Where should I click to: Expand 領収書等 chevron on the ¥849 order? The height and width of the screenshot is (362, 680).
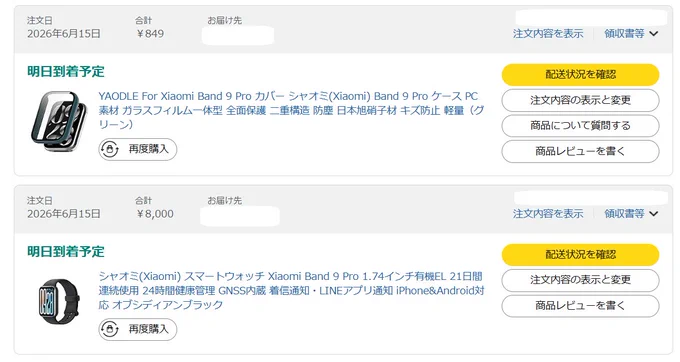[x=654, y=33]
